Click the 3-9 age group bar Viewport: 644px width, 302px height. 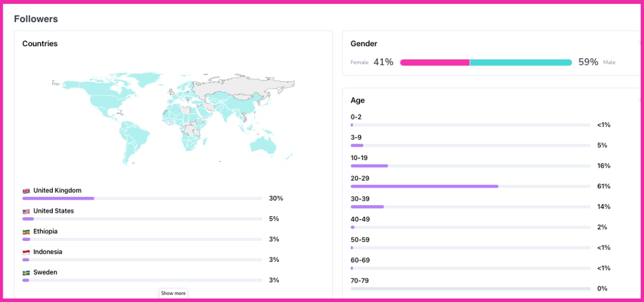(x=357, y=145)
